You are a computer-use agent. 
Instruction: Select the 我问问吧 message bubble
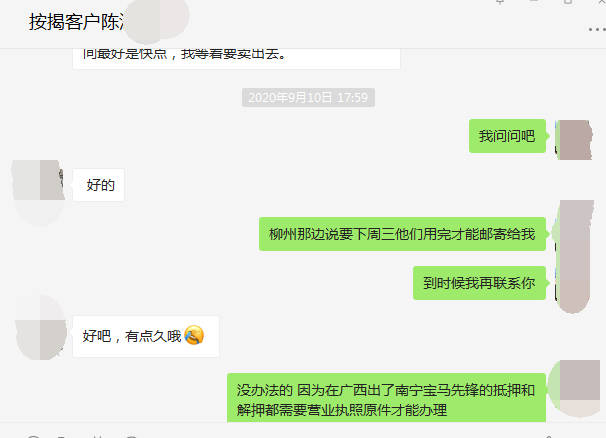coord(507,136)
